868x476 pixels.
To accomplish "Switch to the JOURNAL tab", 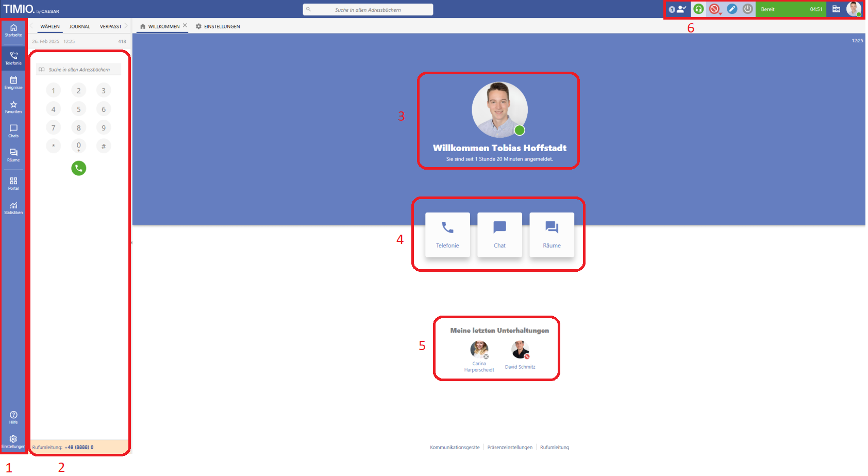I will 79,26.
